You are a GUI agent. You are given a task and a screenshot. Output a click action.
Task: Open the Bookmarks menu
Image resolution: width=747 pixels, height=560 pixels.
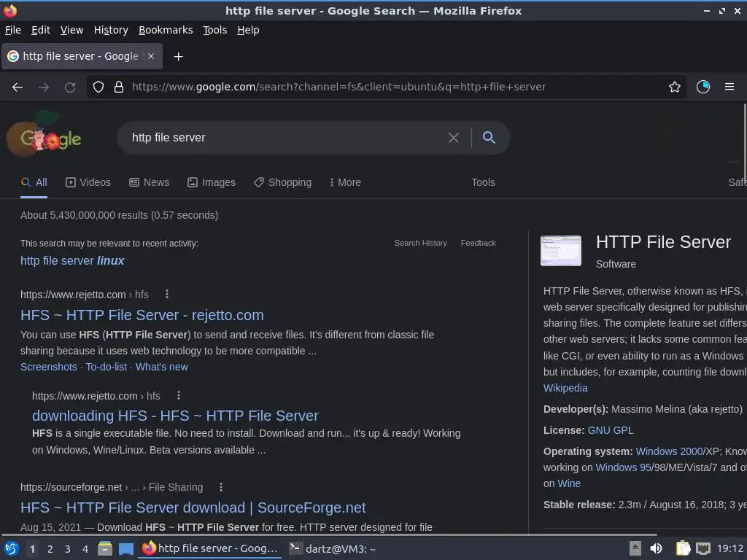166,30
